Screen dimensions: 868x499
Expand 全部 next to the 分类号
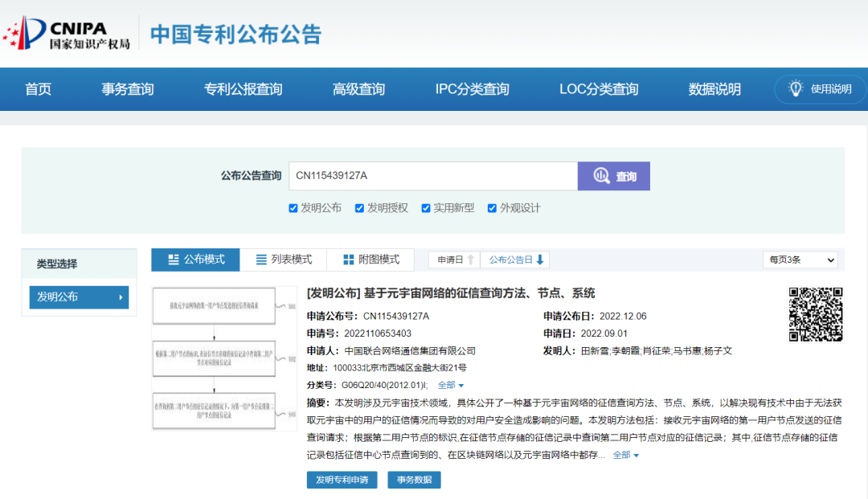[x=451, y=386]
